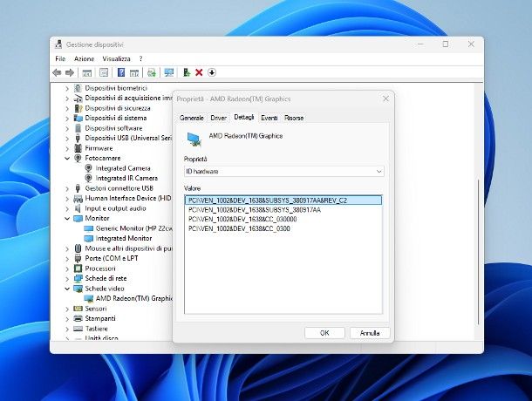The image size is (532, 401).
Task: Switch to the Driver tab
Action: (x=218, y=117)
